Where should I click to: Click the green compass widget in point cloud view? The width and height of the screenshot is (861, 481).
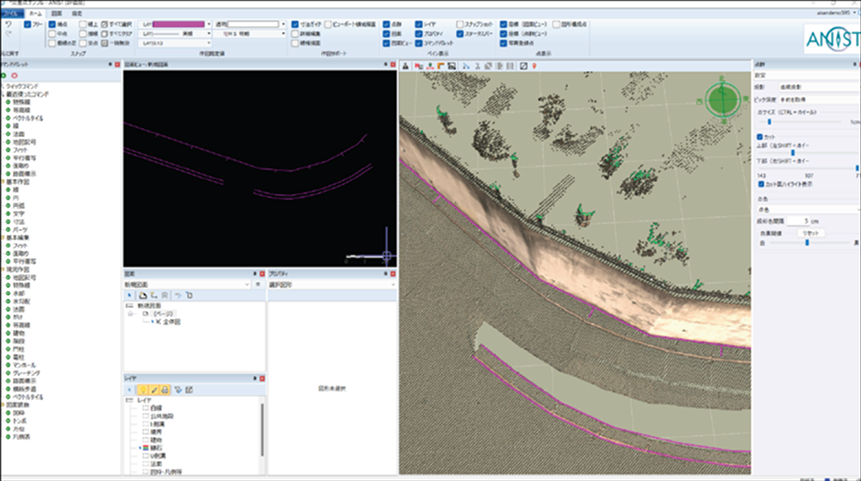(723, 100)
